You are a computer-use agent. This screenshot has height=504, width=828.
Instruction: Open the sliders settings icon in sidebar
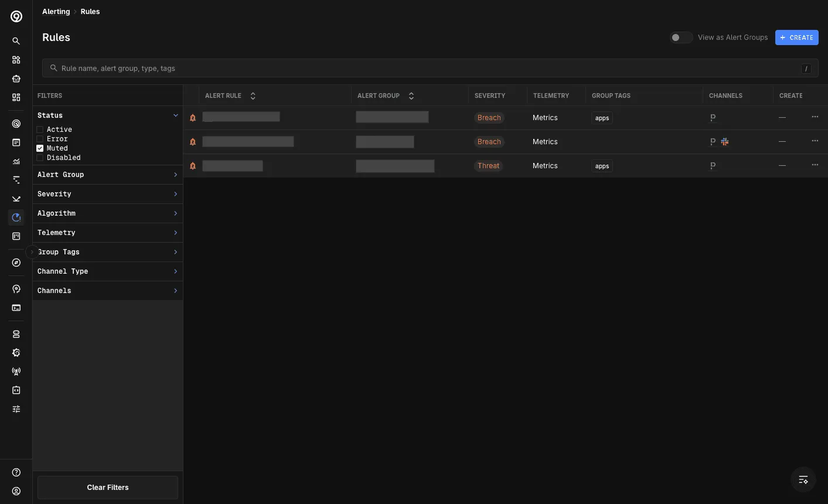click(x=16, y=409)
